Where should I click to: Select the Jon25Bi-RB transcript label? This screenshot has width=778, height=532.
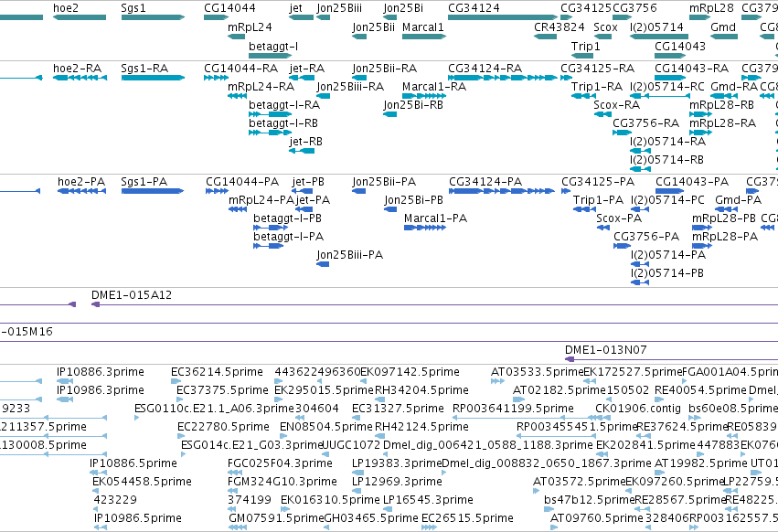point(413,105)
